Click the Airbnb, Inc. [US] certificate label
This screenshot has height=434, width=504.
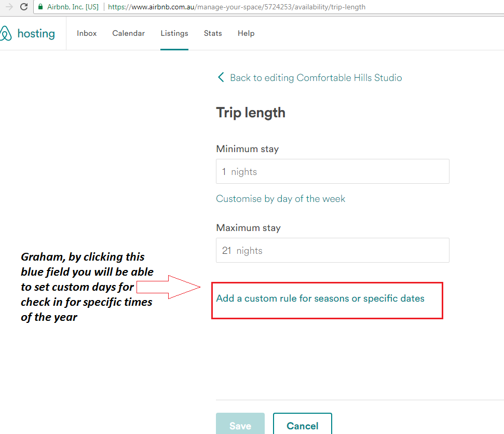coord(73,7)
